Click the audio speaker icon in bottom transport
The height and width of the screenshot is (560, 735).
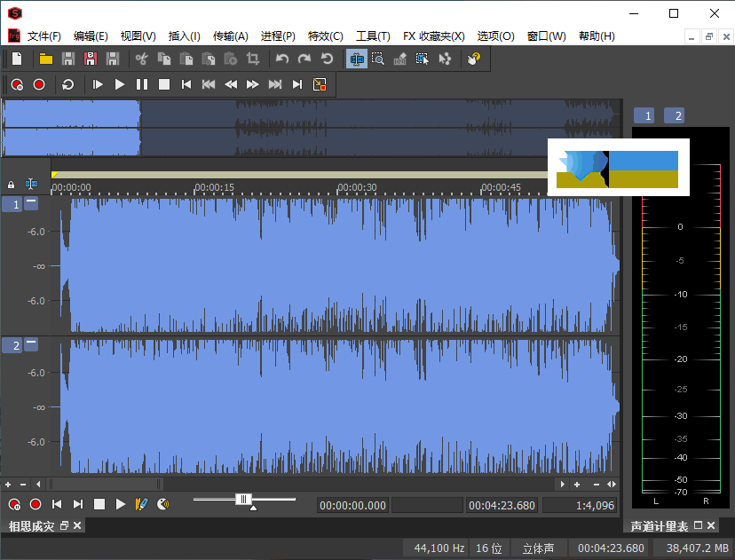pyautogui.click(x=162, y=504)
